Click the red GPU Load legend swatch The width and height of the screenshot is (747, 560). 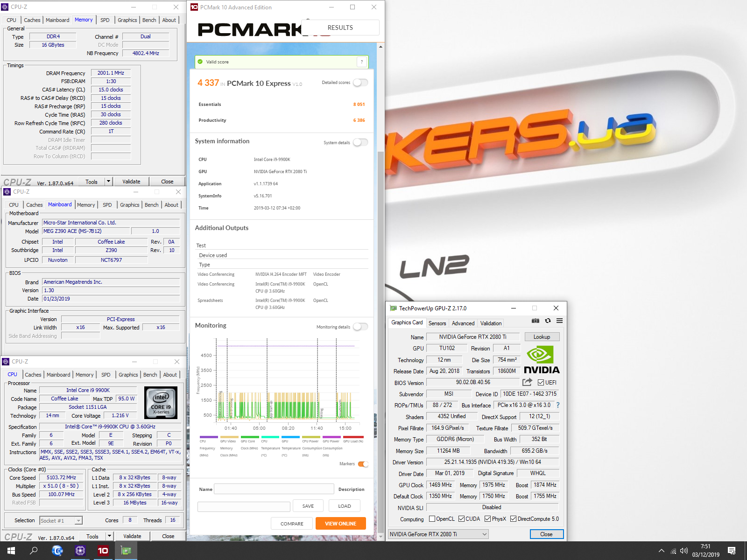point(352,437)
